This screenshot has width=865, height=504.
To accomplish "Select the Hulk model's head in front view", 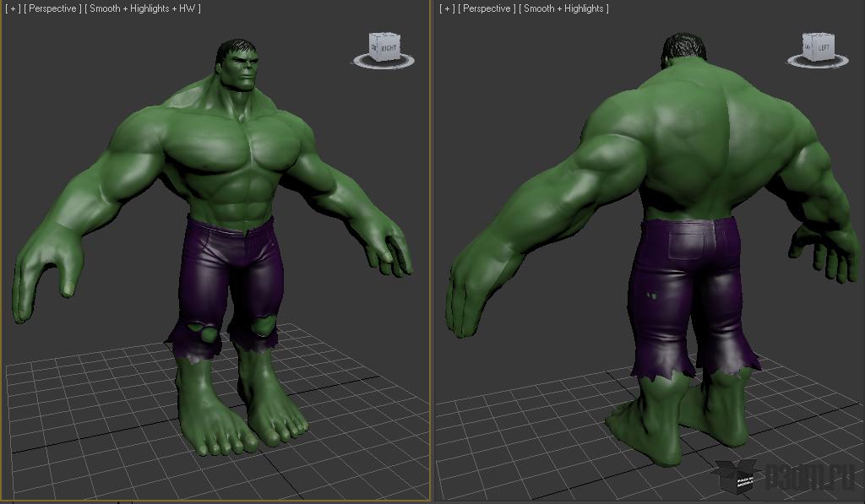I will (239, 65).
